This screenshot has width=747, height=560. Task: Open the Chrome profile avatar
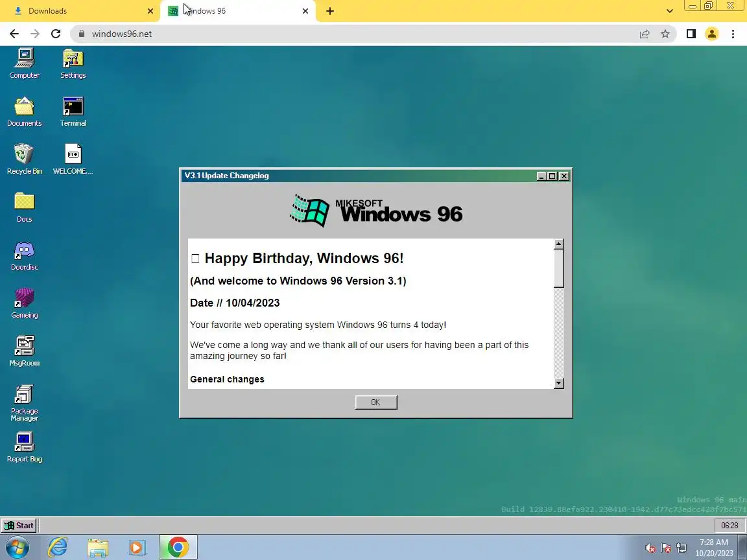[x=712, y=34]
